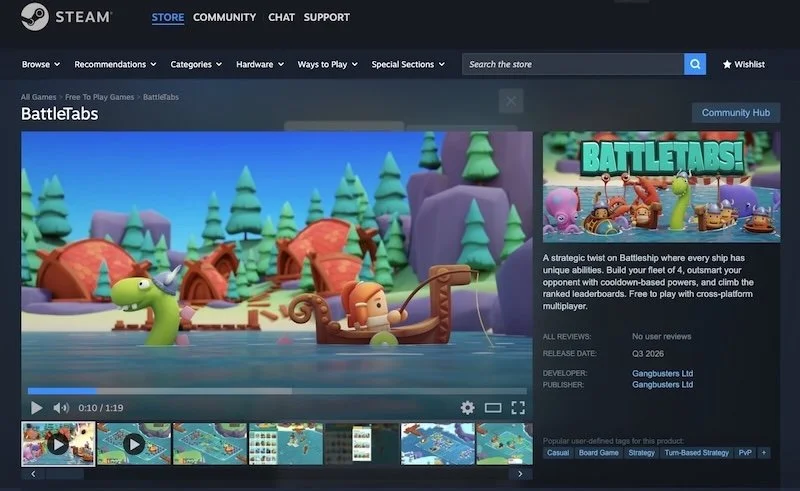The width and height of the screenshot is (800, 491).
Task: Enter fullscreen on the video player
Action: 518,408
